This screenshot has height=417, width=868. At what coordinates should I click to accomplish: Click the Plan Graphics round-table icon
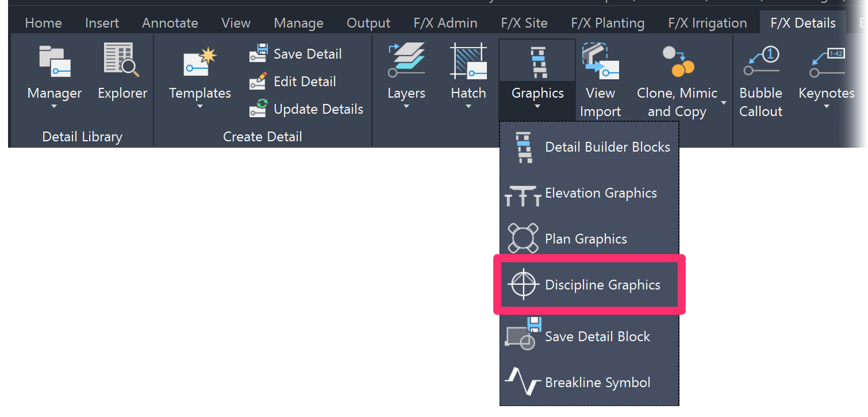[523, 238]
